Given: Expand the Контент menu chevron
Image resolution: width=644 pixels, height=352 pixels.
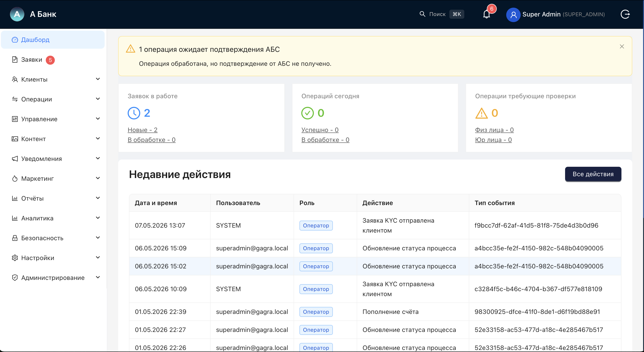Looking at the screenshot, I should click(x=98, y=139).
